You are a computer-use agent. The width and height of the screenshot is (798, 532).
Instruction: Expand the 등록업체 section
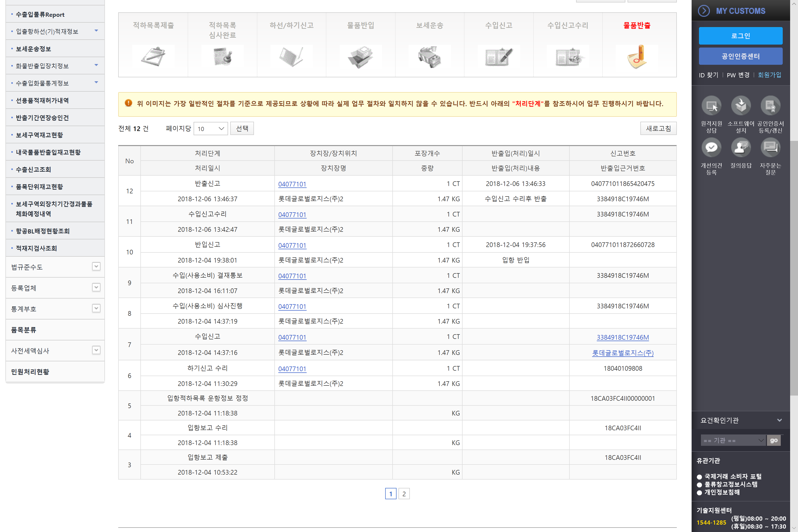[96, 288]
